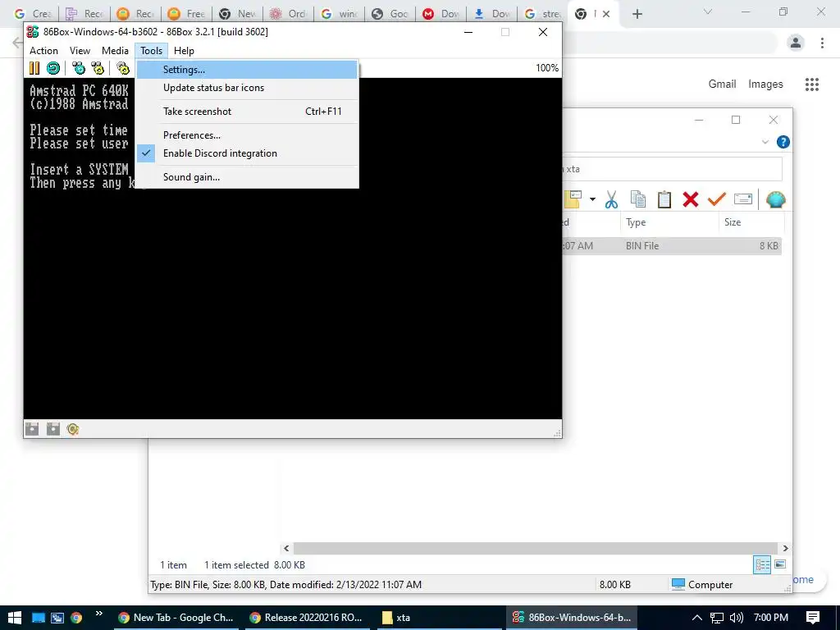Open xta window help question mark
Image resolution: width=840 pixels, height=630 pixels.
[783, 142]
